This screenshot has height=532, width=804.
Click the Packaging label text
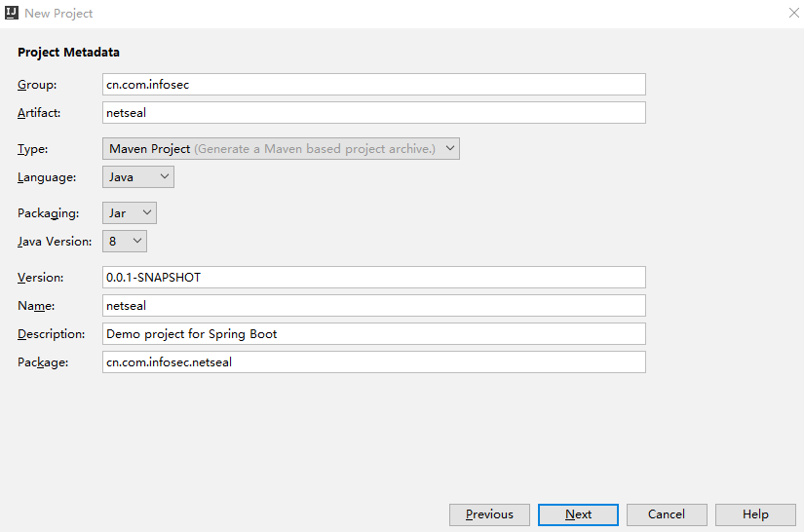(x=48, y=213)
